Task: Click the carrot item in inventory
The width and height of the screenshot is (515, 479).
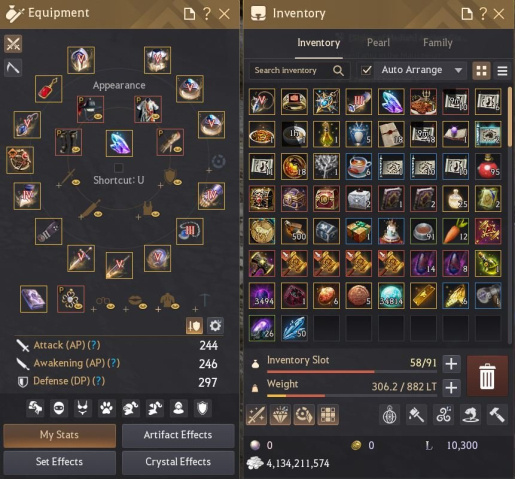Action: point(456,231)
